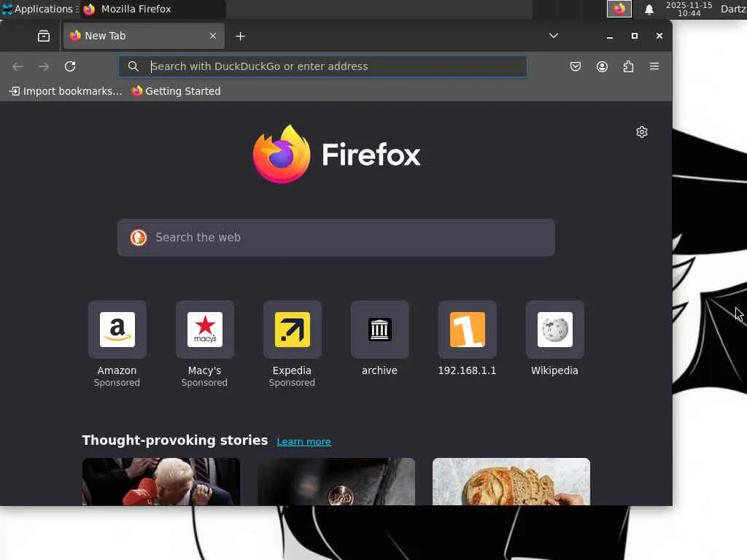Screen dimensions: 747x560
Task: Open the notifications bell icon
Action: click(x=649, y=9)
